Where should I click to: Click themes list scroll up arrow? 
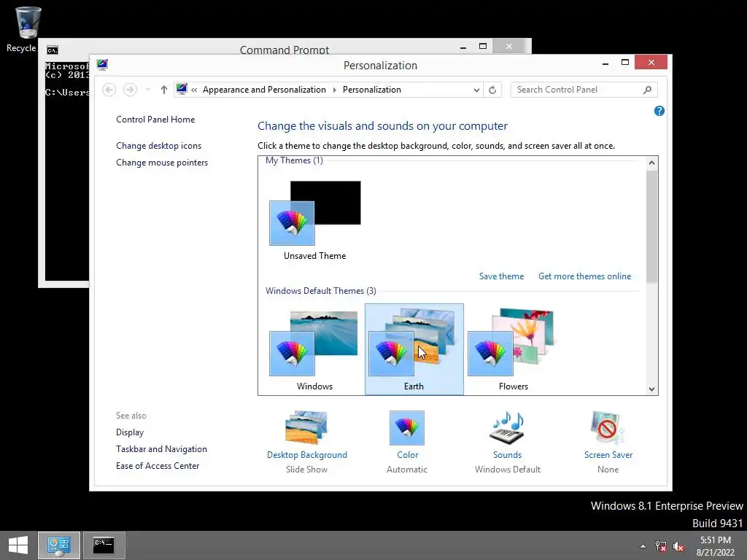click(x=651, y=163)
